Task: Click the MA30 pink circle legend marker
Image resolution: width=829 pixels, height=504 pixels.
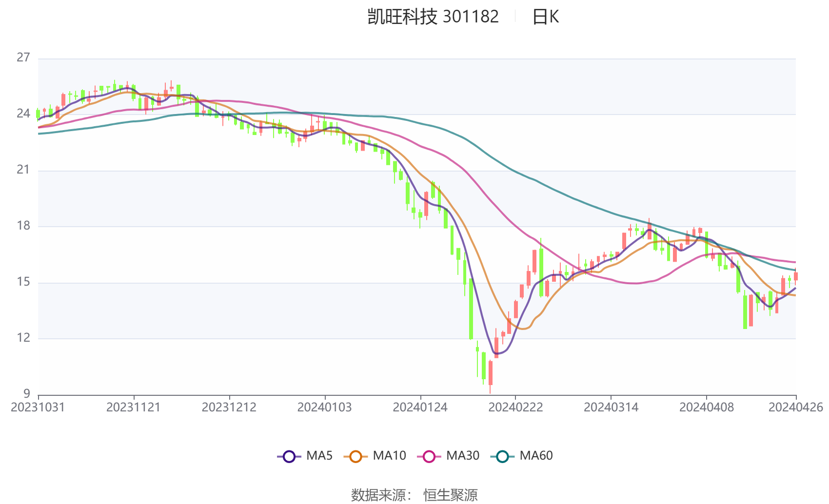Action: tap(429, 456)
